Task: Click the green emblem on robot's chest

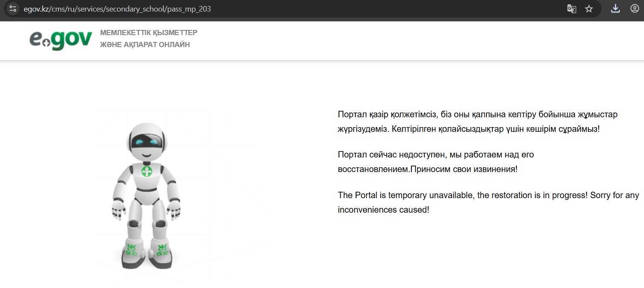Action: 147,171
